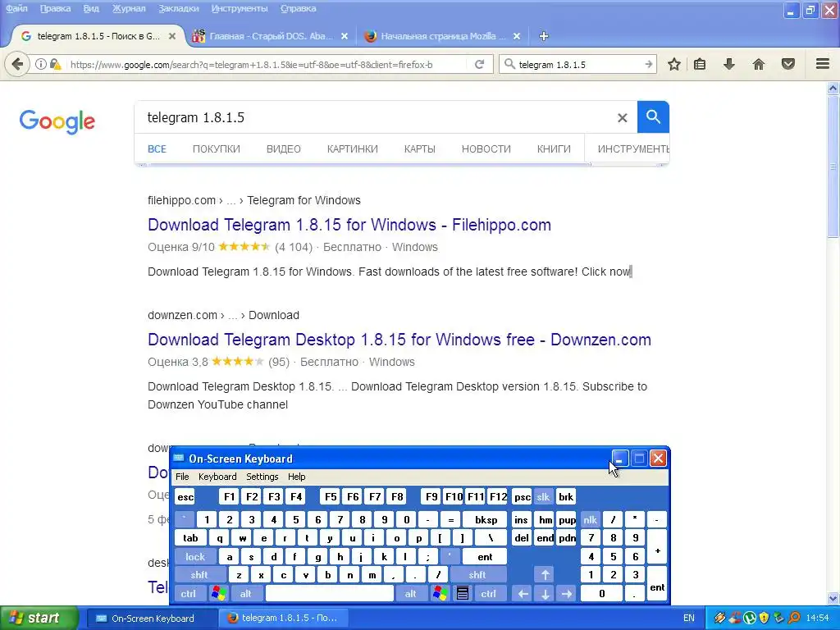840x630 pixels.
Task: Click the taskbar clock 14:54
Action: point(818,619)
